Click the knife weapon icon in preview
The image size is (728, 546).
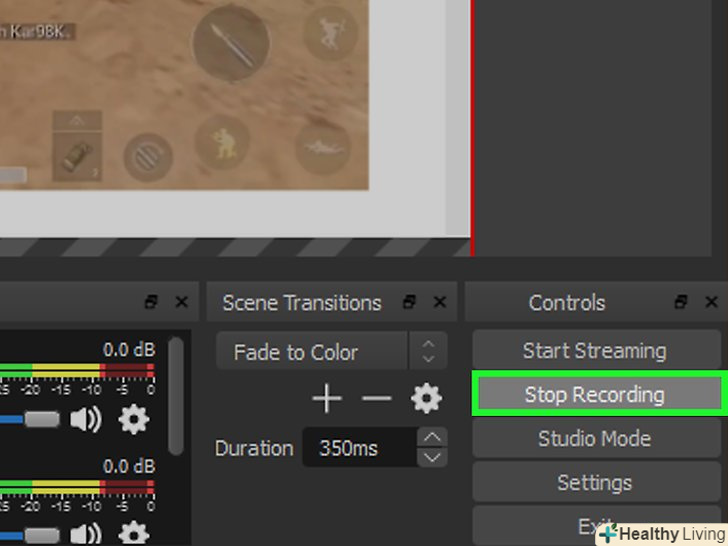(x=231, y=43)
